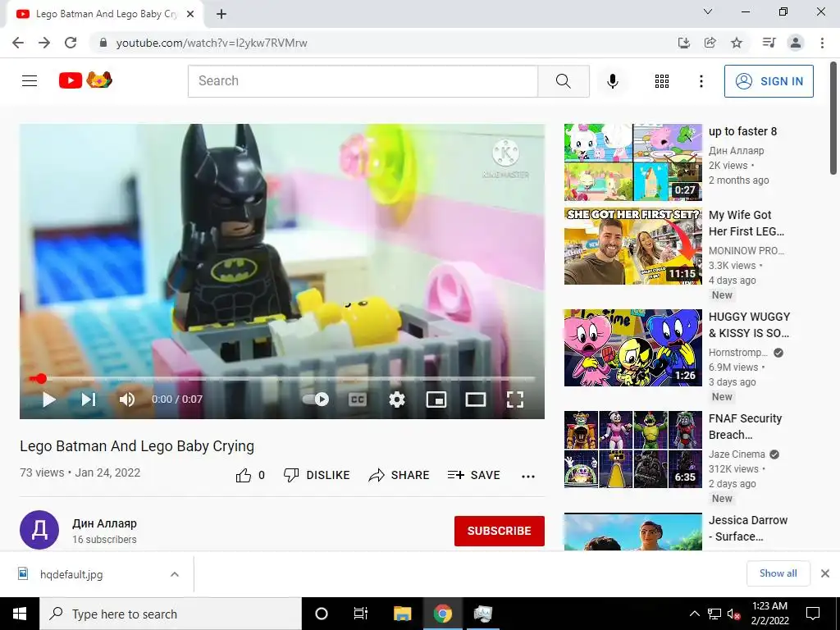Open Jaze Cinema channel name in sidebar
This screenshot has height=630, width=840.
click(x=737, y=454)
